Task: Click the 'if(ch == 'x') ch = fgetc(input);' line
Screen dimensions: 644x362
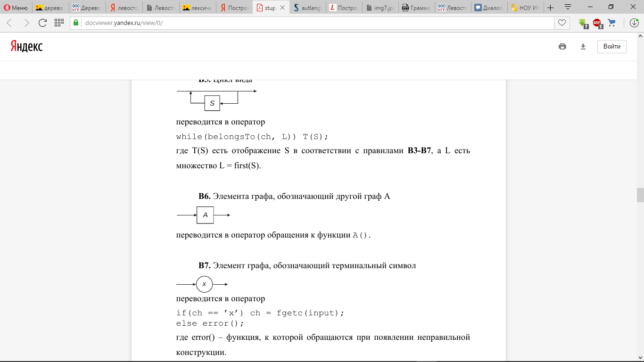Action: pos(260,313)
